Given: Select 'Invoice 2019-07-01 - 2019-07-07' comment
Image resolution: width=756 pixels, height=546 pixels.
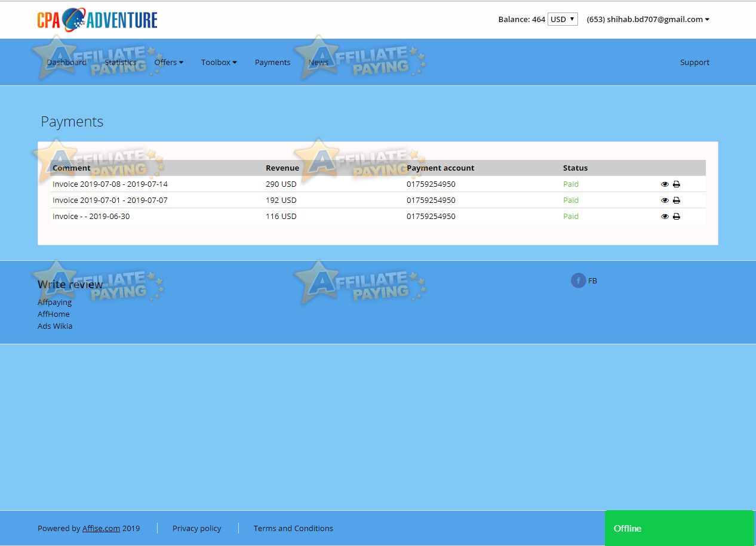Looking at the screenshot, I should point(110,200).
